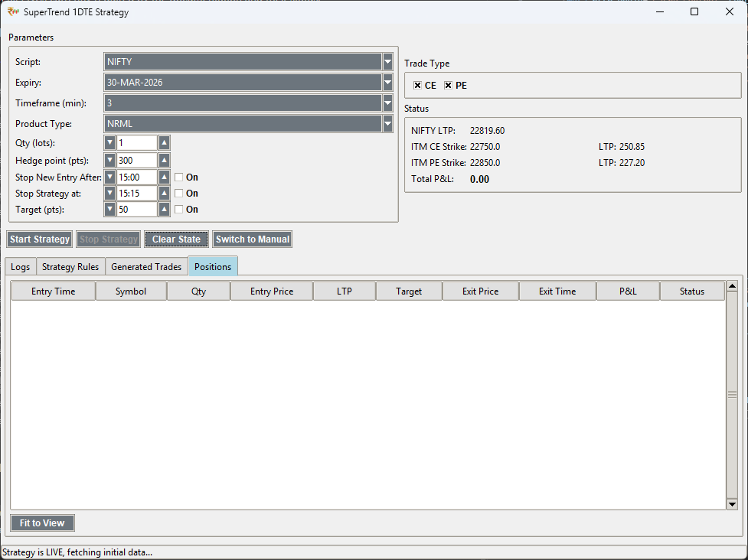Screen dimensions: 748x560
Task: Uncheck the PE trade type checkbox
Action: 448,86
